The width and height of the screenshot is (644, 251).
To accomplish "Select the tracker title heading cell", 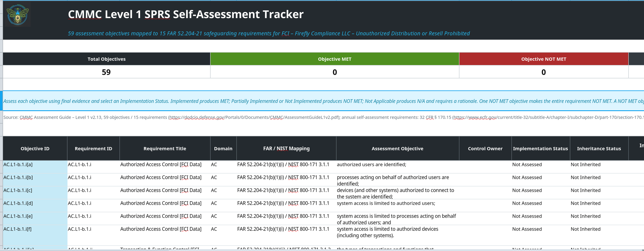I will 186,14.
